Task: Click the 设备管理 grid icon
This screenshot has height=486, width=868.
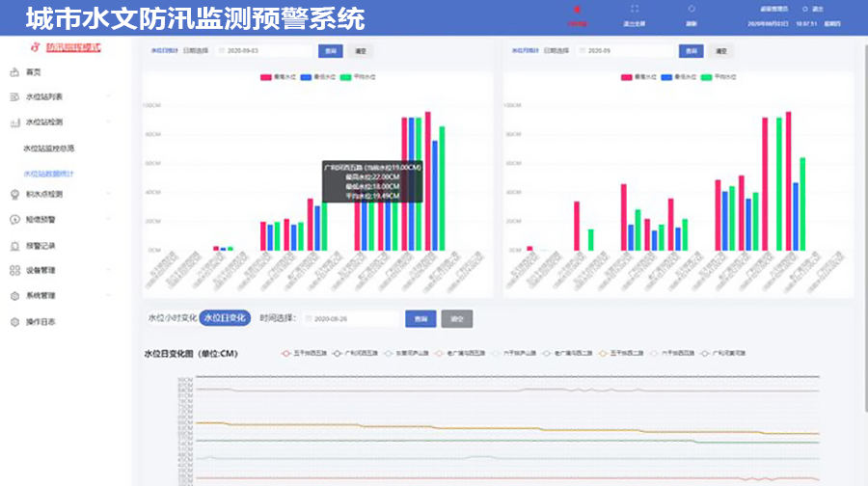Action: tap(14, 271)
